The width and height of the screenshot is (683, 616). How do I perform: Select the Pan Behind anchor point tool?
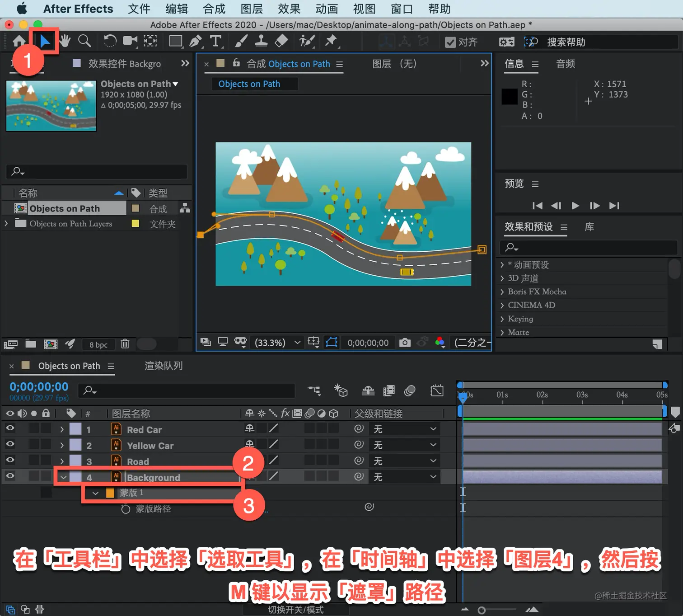150,41
